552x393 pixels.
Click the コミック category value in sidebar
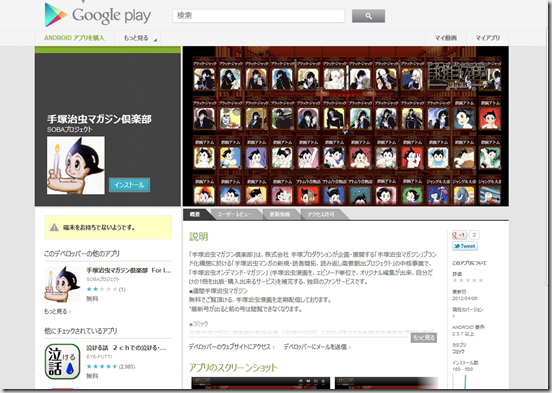coord(458,351)
